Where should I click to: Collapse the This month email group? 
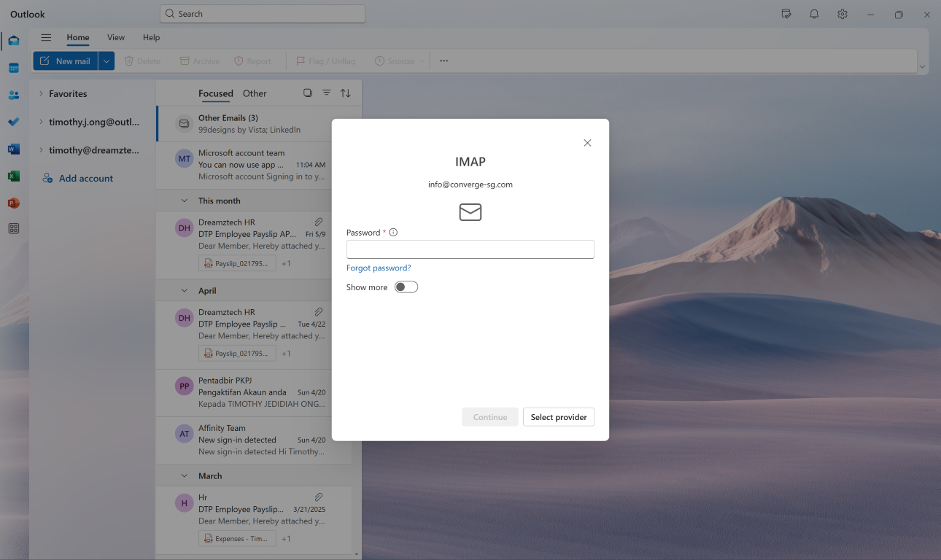[184, 200]
